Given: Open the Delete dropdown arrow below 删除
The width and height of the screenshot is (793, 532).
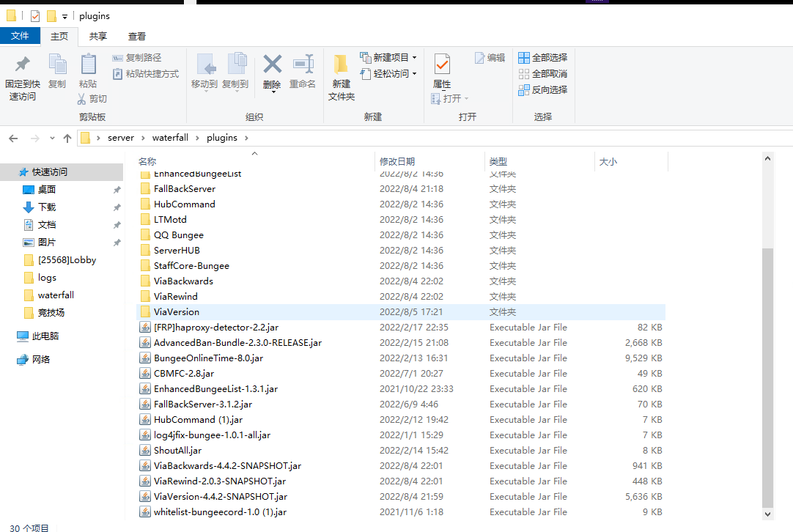Looking at the screenshot, I should coord(273,92).
